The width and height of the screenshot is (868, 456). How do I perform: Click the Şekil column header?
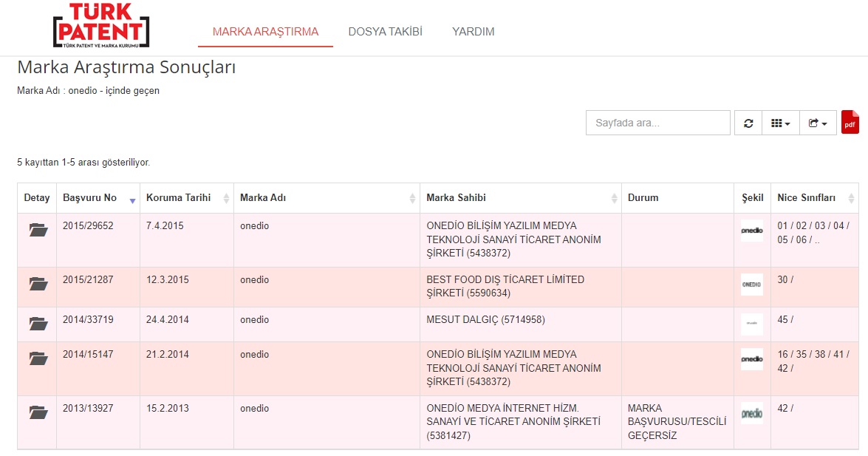[x=752, y=198]
